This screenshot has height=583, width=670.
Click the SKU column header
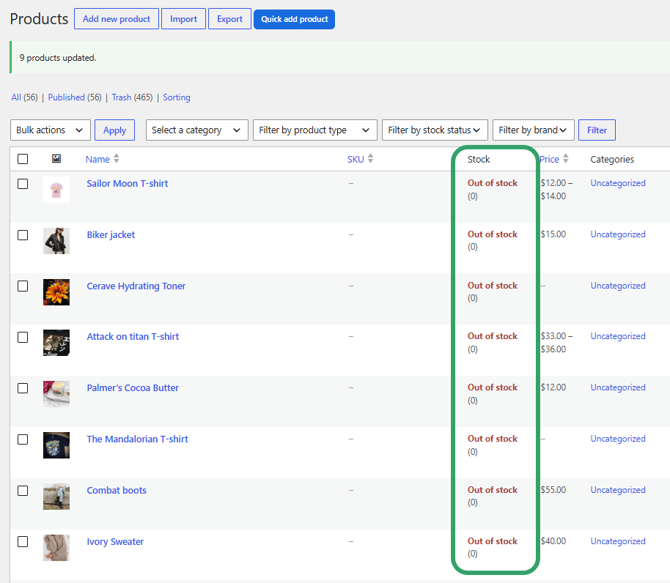356,159
